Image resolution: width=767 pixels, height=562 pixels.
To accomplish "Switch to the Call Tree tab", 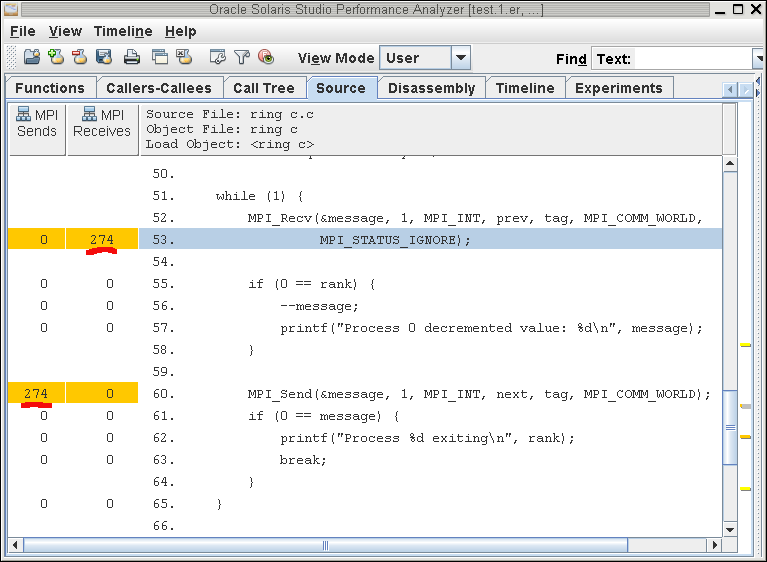I will (x=264, y=88).
